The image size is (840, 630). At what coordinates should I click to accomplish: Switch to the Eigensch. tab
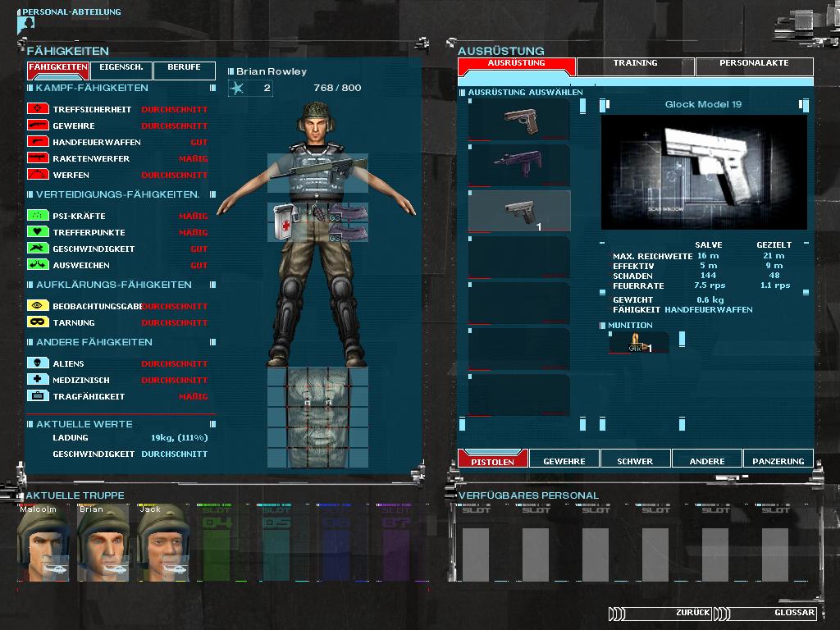pyautogui.click(x=121, y=67)
